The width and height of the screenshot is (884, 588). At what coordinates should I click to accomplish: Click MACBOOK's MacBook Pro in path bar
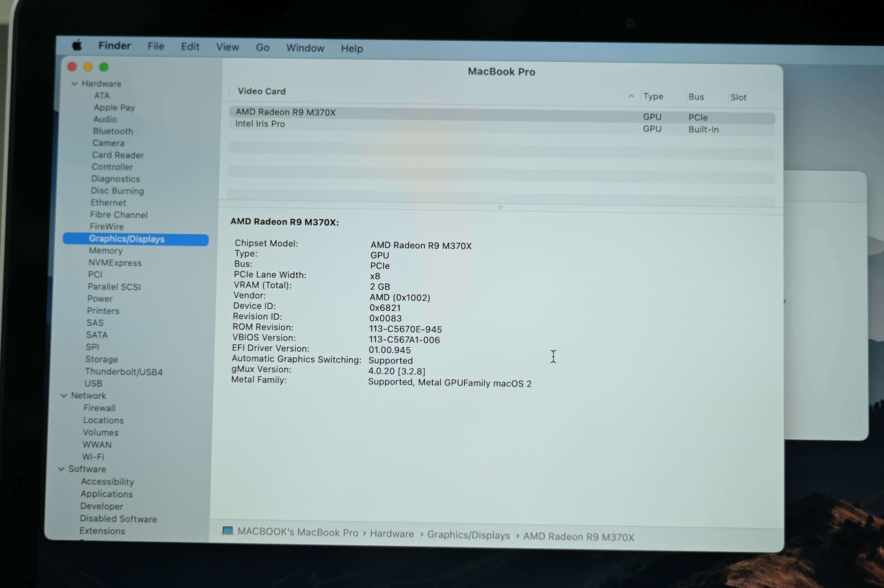pyautogui.click(x=298, y=532)
